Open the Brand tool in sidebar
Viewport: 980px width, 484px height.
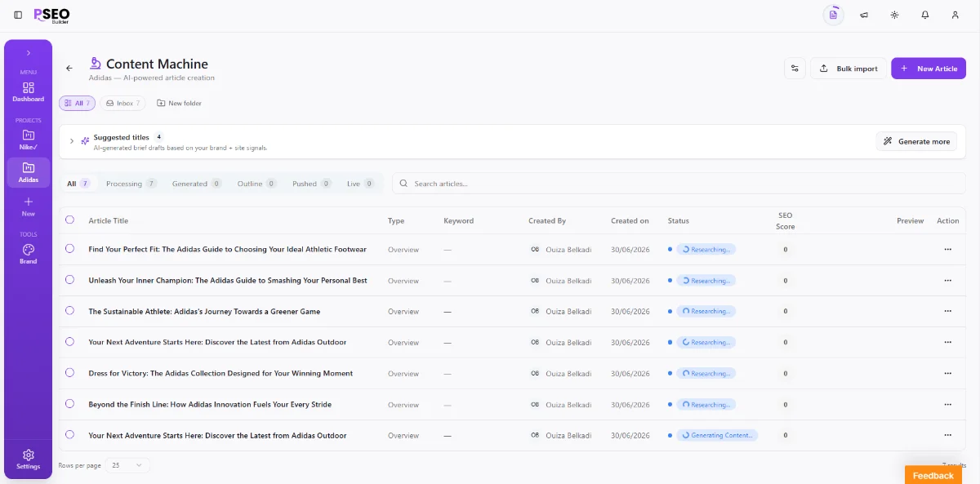coord(29,254)
